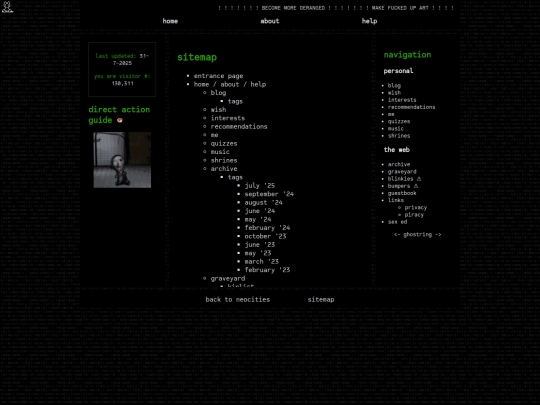Open the july '25 archive entry
The image size is (540, 405).
[x=260, y=186]
